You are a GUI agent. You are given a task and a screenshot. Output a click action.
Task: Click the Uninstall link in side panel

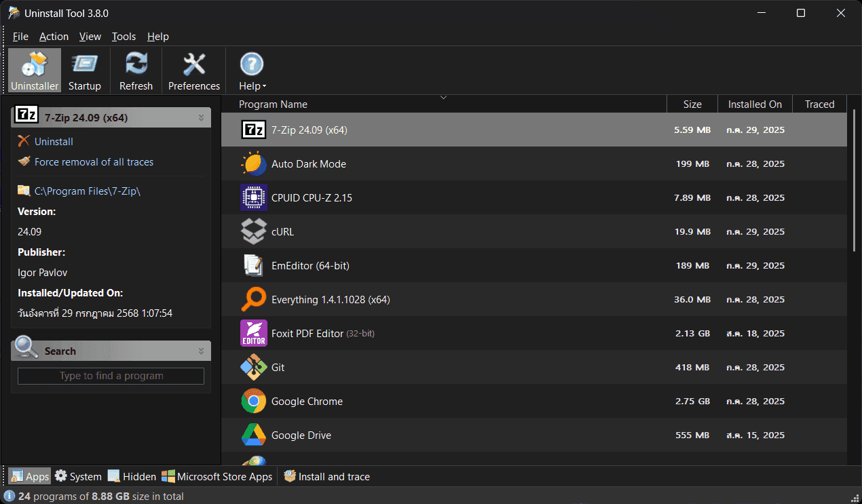(54, 142)
